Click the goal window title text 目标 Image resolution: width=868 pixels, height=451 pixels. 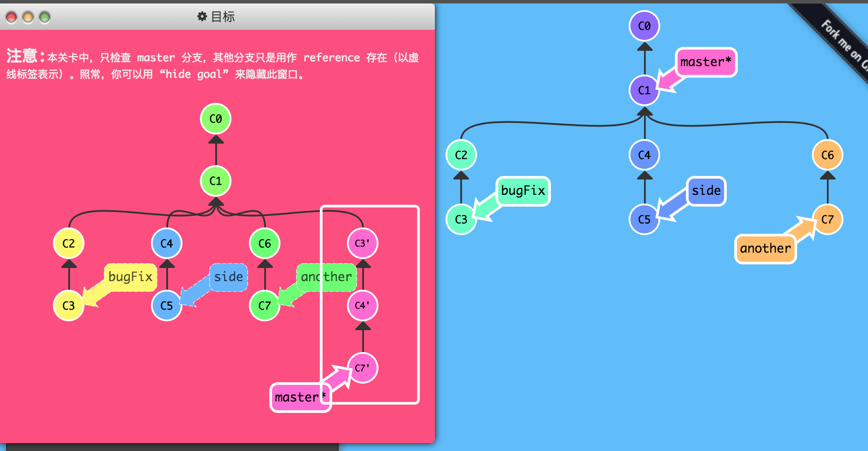pos(223,17)
